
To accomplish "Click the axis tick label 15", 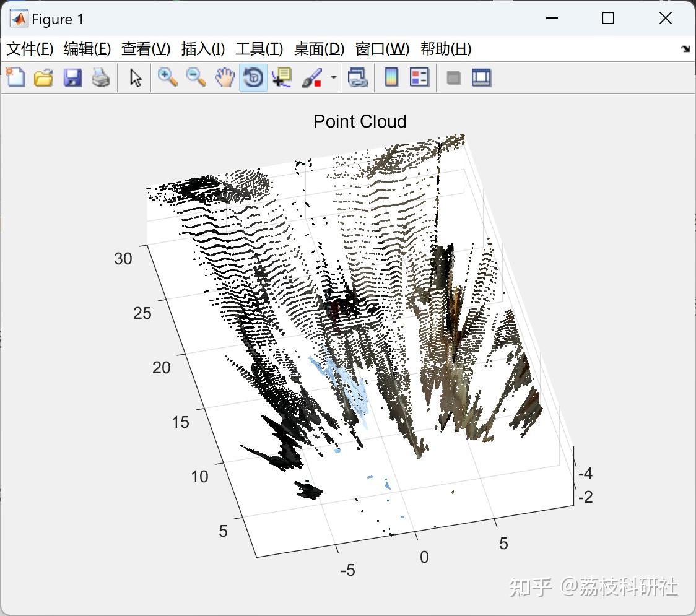I will point(180,422).
